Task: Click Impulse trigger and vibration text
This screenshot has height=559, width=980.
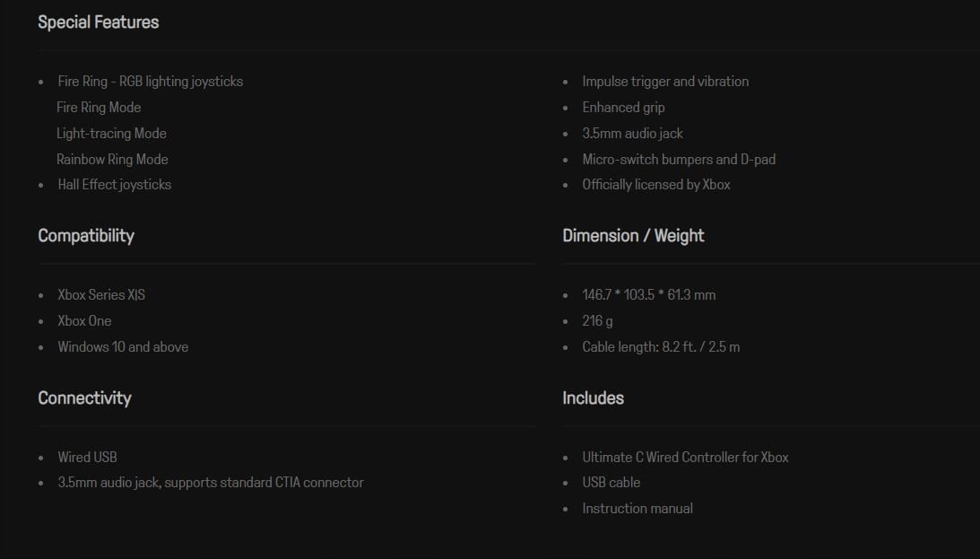Action: [x=665, y=82]
